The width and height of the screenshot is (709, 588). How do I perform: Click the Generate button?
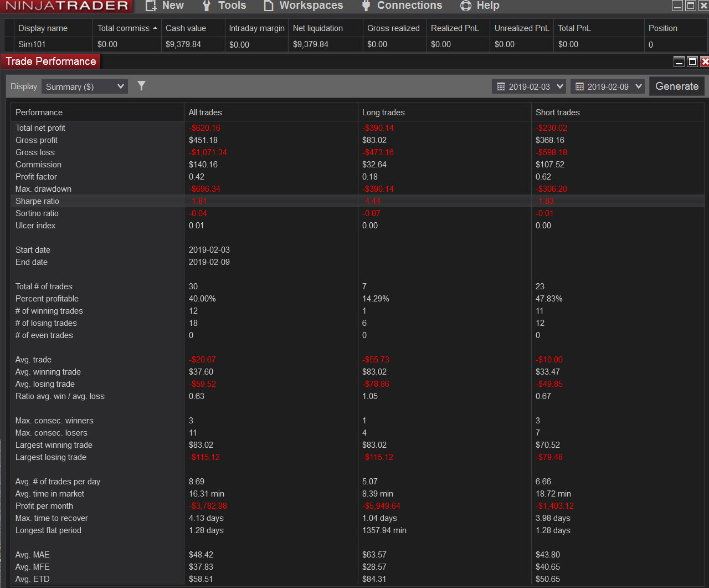click(677, 86)
